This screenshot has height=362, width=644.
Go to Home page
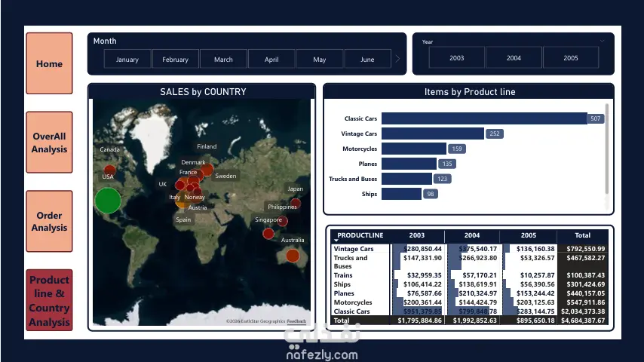click(x=49, y=63)
